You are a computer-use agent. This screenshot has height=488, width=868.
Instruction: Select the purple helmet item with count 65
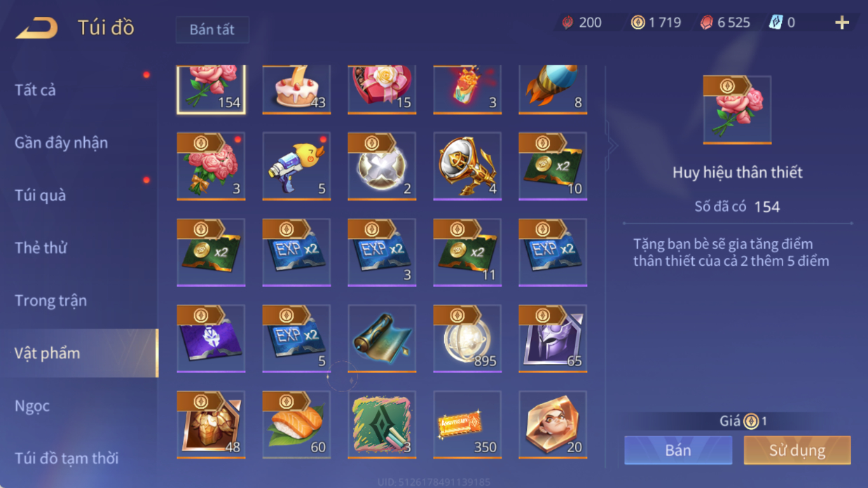click(x=553, y=339)
